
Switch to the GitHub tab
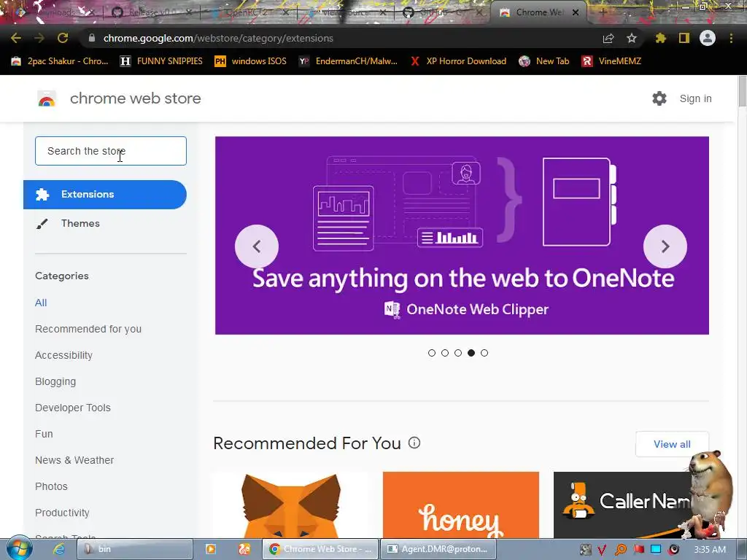tap(441, 12)
